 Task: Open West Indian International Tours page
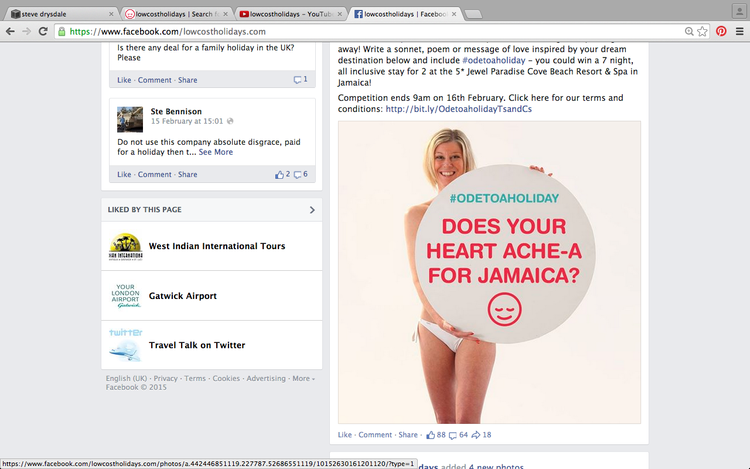pos(217,246)
